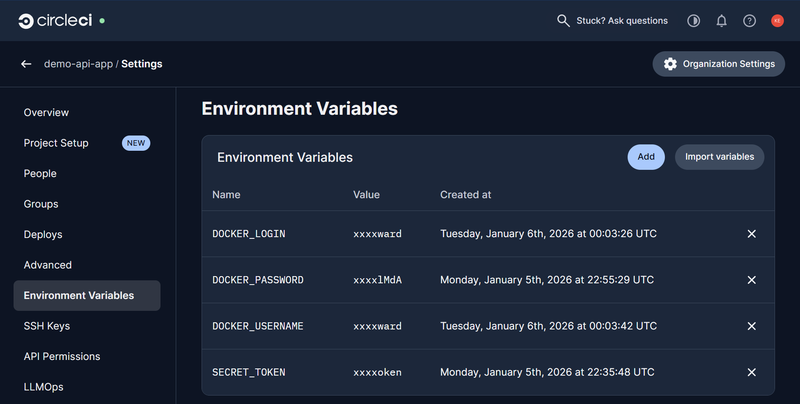The height and width of the screenshot is (404, 800).
Task: Select SSH Keys settings page
Action: pyautogui.click(x=46, y=326)
